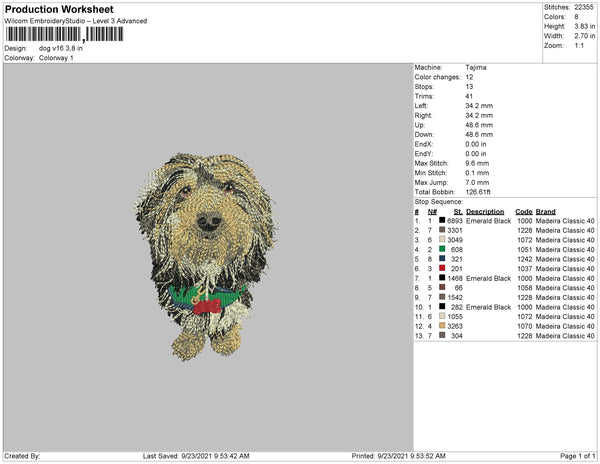Screen dimensions: 600x464
Task: Select the 'Left:' label
Action: 421,106
